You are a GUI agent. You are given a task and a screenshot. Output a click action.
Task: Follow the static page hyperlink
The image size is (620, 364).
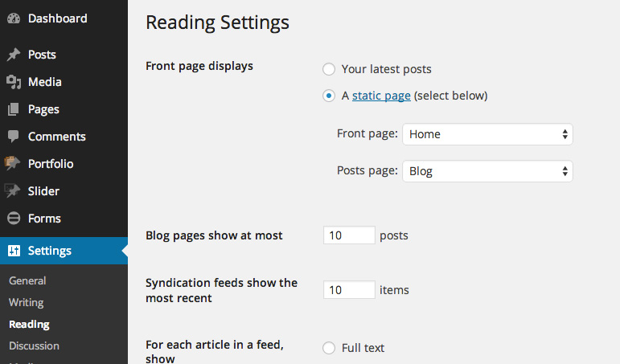pos(381,96)
